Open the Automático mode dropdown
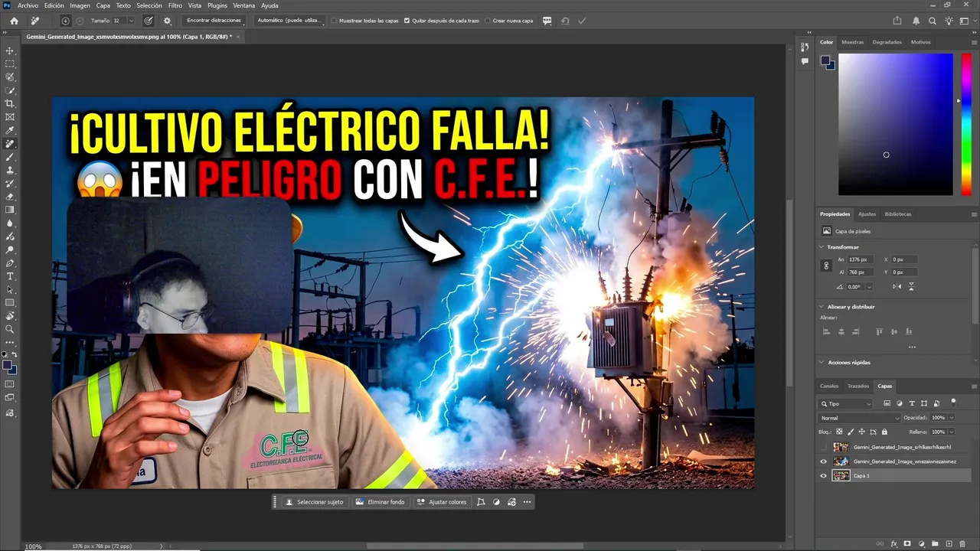Viewport: 980px width, 551px height. pos(289,21)
